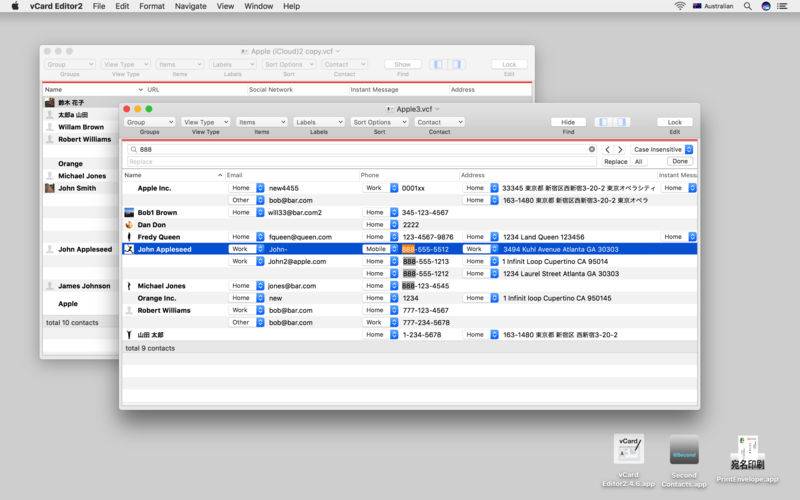Image resolution: width=800 pixels, height=500 pixels.
Task: Sort by the Name column header
Action: (x=173, y=175)
